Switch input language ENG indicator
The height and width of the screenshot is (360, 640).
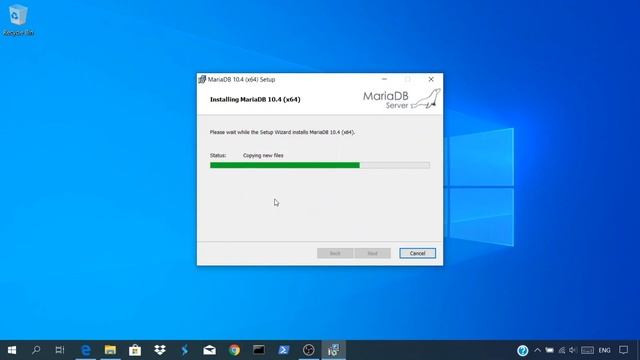(x=604, y=350)
